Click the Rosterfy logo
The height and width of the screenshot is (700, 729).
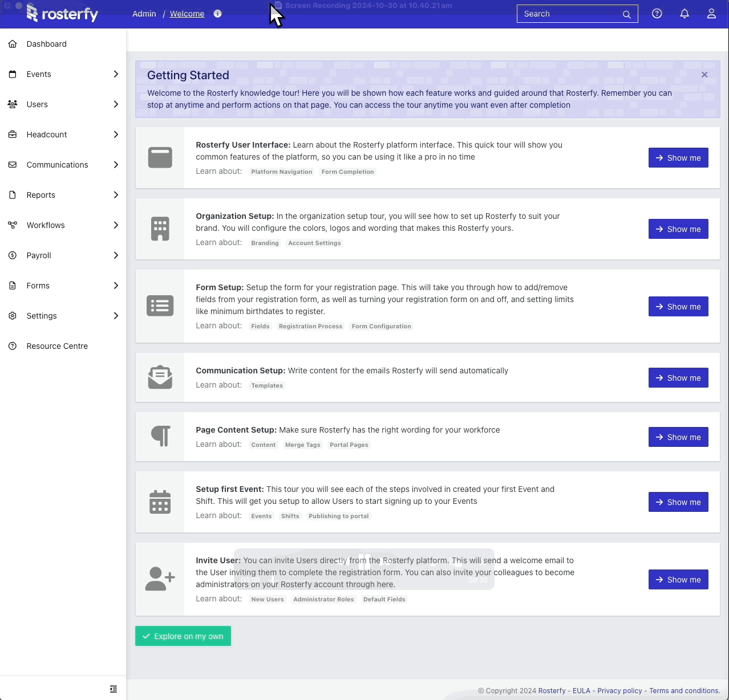[x=62, y=13]
